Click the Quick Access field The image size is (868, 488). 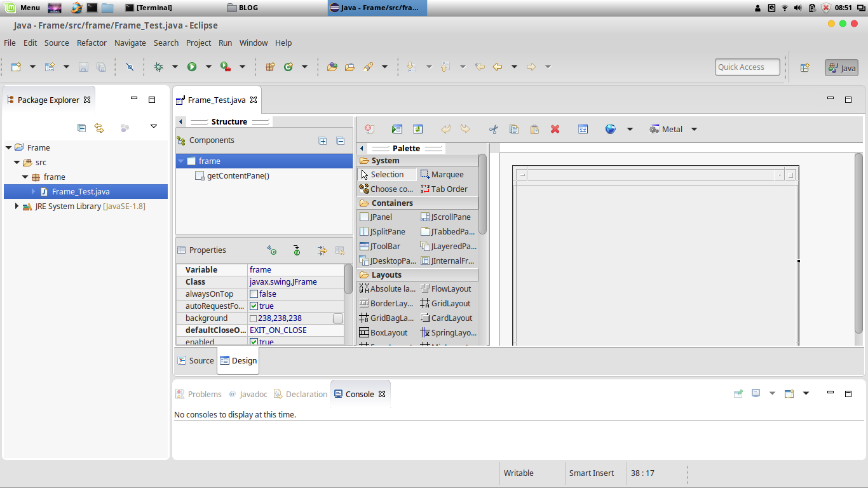(x=747, y=66)
